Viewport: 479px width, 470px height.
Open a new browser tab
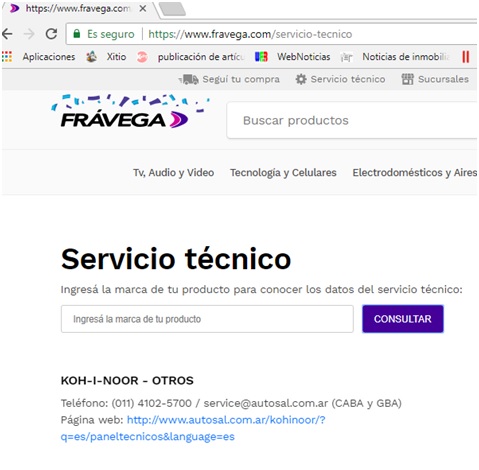pos(172,9)
